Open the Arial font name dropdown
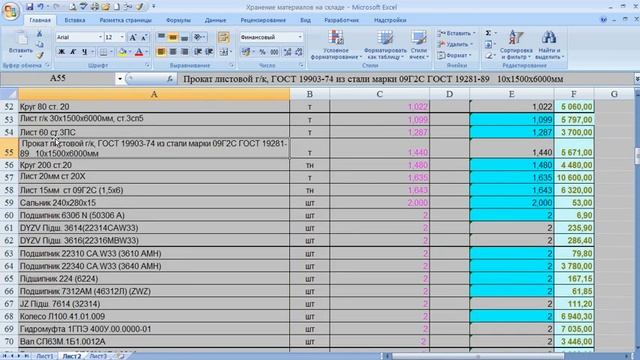This screenshot has width=640, height=360. [100, 37]
